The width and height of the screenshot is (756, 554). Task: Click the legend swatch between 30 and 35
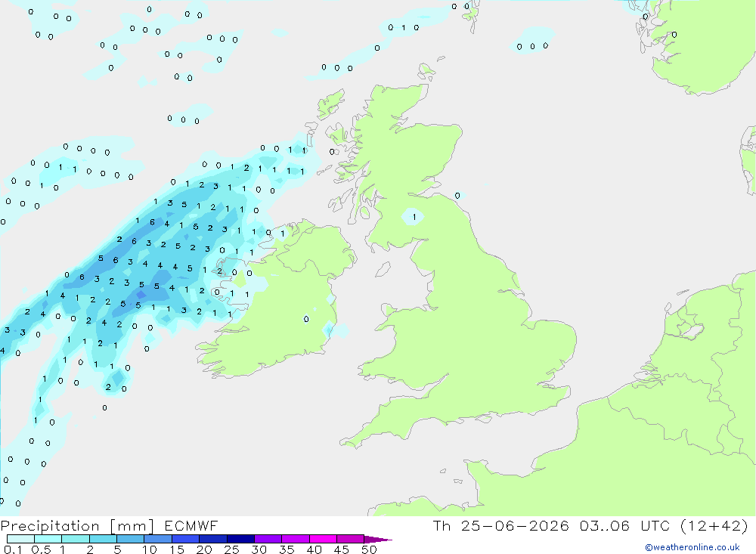coord(268,539)
